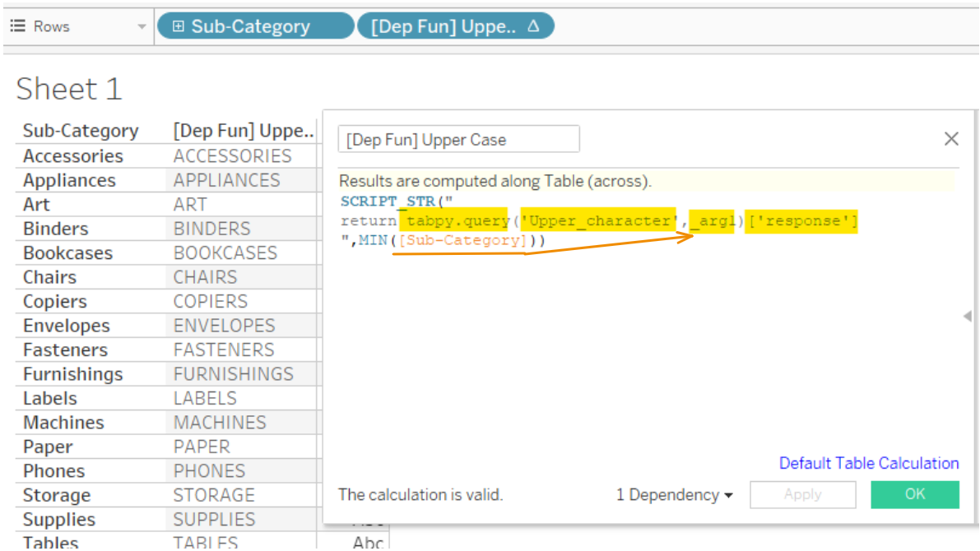Click the Rows shelf grid icon
This screenshot has width=980, height=551.
tap(18, 26)
